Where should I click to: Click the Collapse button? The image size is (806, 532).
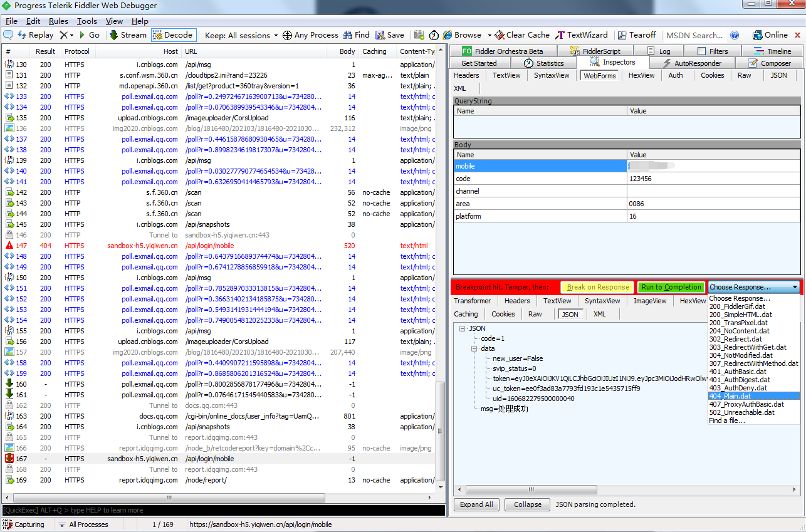click(x=528, y=504)
